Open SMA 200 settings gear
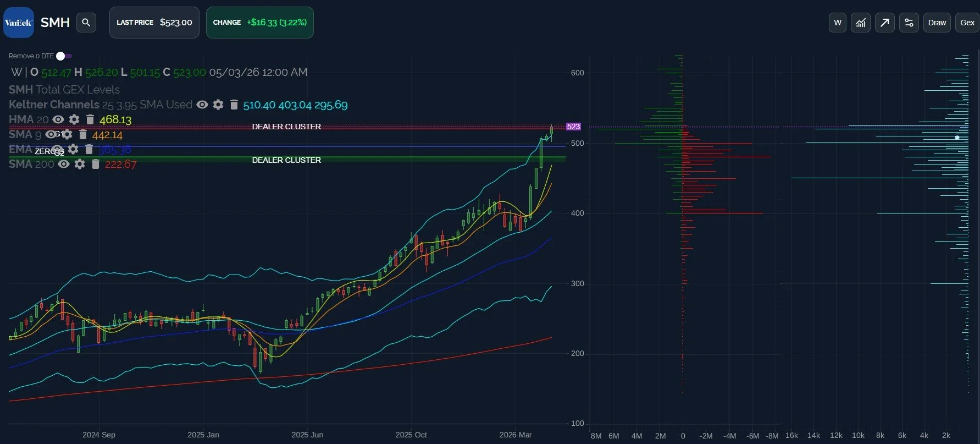The height and width of the screenshot is (444, 980). [80, 164]
